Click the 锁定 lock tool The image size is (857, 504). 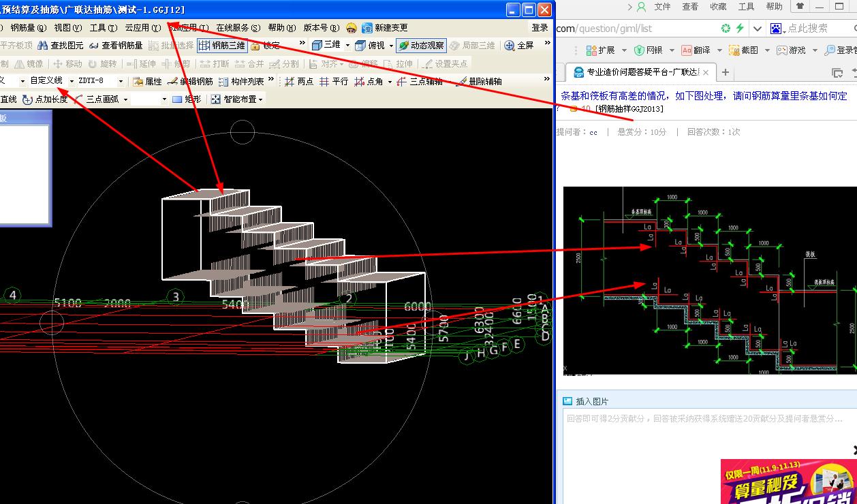click(x=265, y=46)
